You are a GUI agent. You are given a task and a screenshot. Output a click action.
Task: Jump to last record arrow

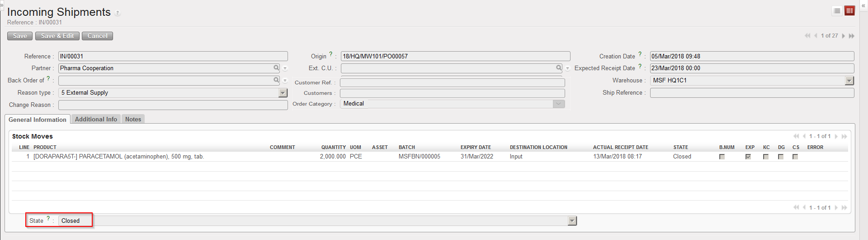[852, 36]
